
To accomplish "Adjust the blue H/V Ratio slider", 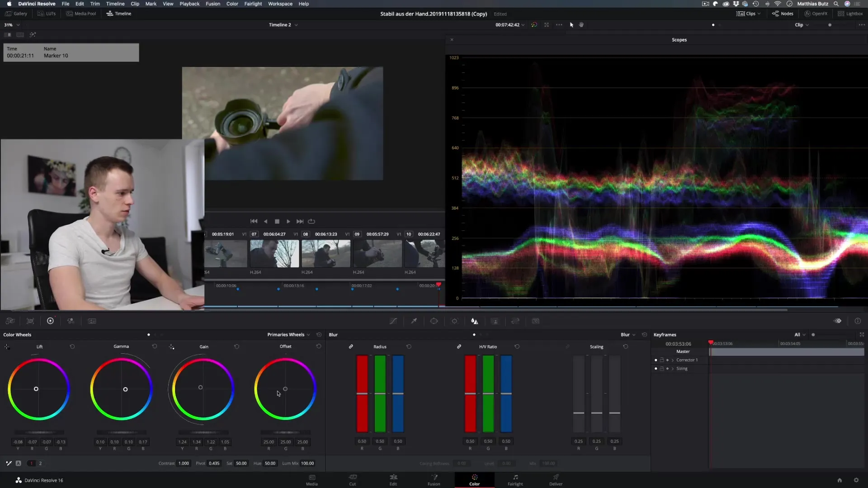I will pyautogui.click(x=506, y=394).
